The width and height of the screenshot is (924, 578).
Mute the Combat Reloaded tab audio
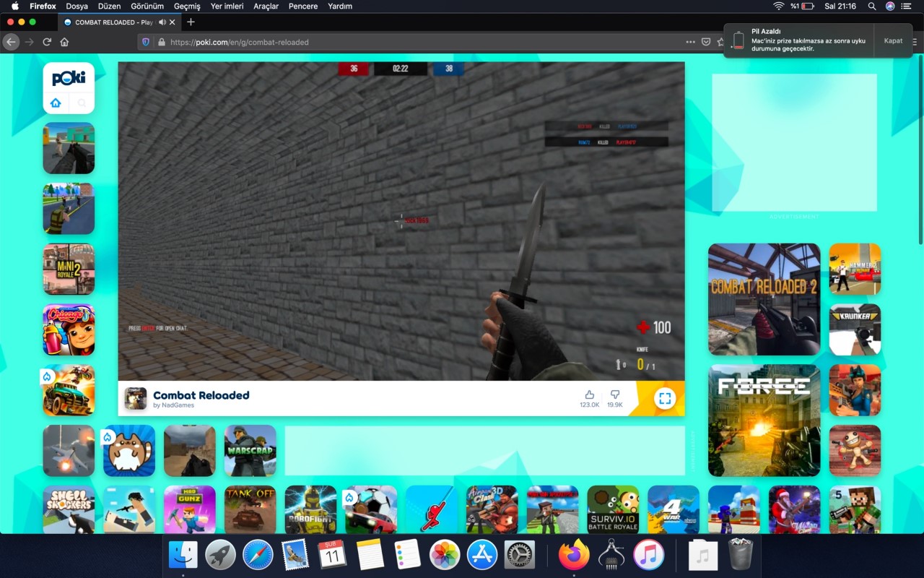point(162,22)
